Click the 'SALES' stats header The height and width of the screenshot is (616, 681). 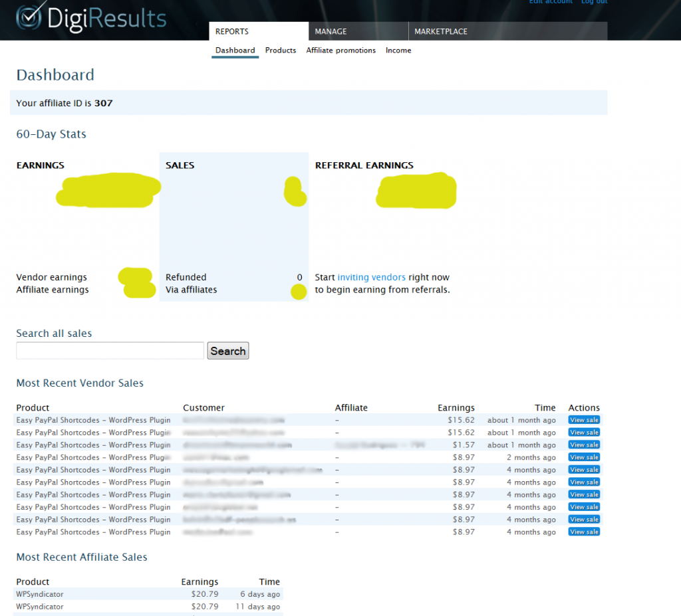180,165
